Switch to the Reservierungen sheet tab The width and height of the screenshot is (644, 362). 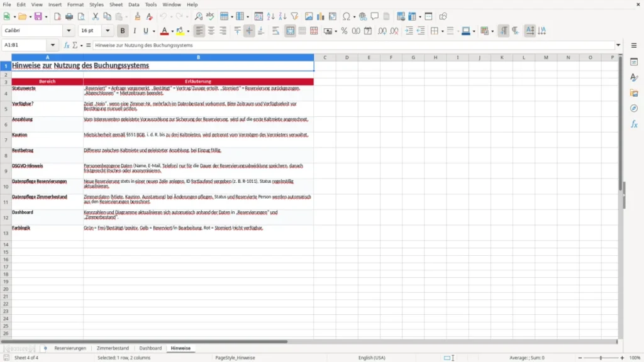[70, 348]
